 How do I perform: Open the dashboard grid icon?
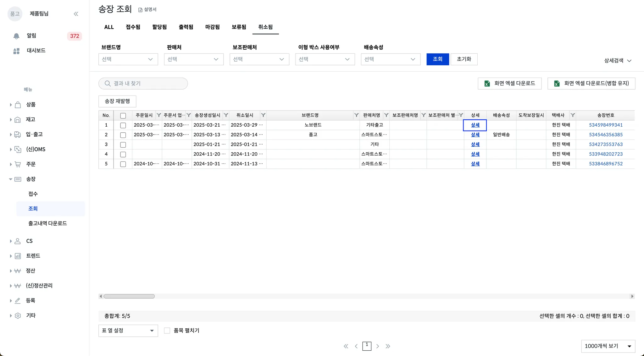tap(16, 51)
